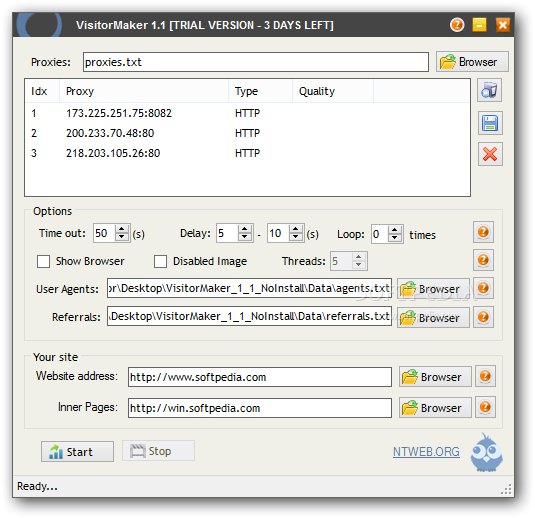The height and width of the screenshot is (518, 535).
Task: Open the NTWEB.ORG link
Action: 426,451
